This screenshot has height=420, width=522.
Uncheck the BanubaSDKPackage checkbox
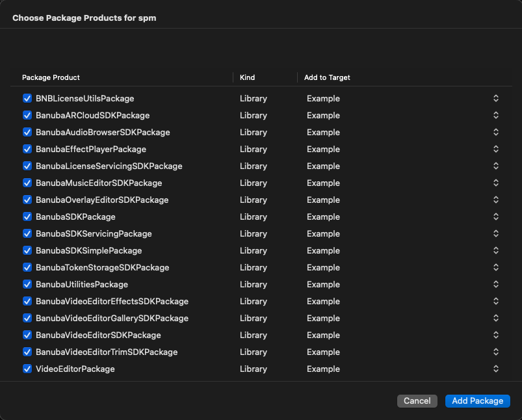pos(27,217)
